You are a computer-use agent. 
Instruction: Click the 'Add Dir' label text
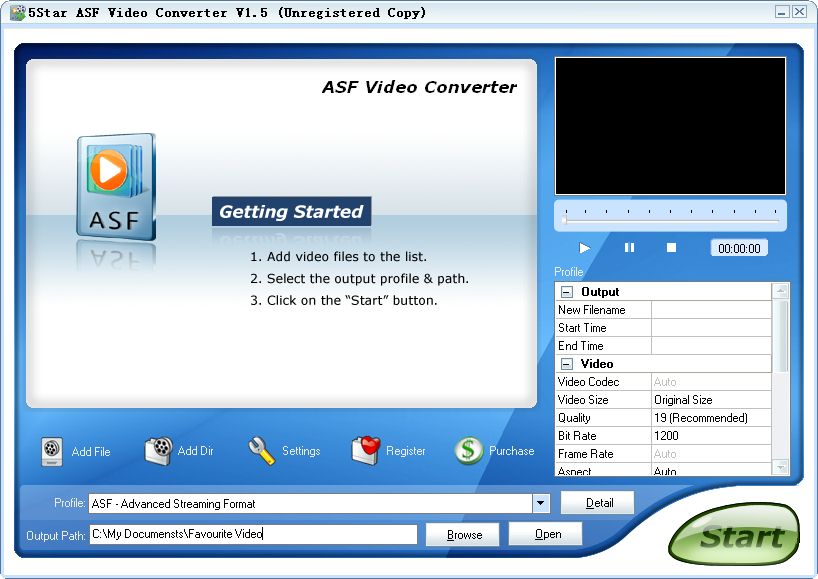[x=196, y=451]
